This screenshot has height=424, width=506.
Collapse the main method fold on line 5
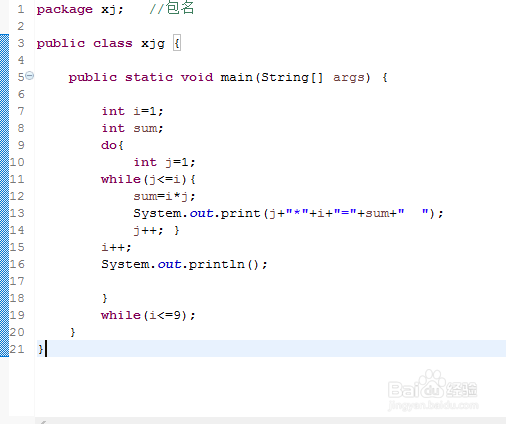[30, 76]
